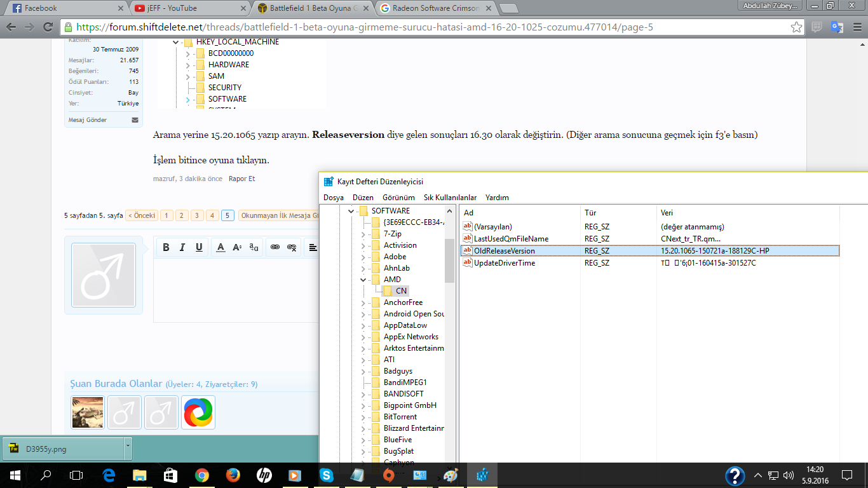868x488 pixels.
Task: Bookmark this page with the star
Action: [x=796, y=27]
